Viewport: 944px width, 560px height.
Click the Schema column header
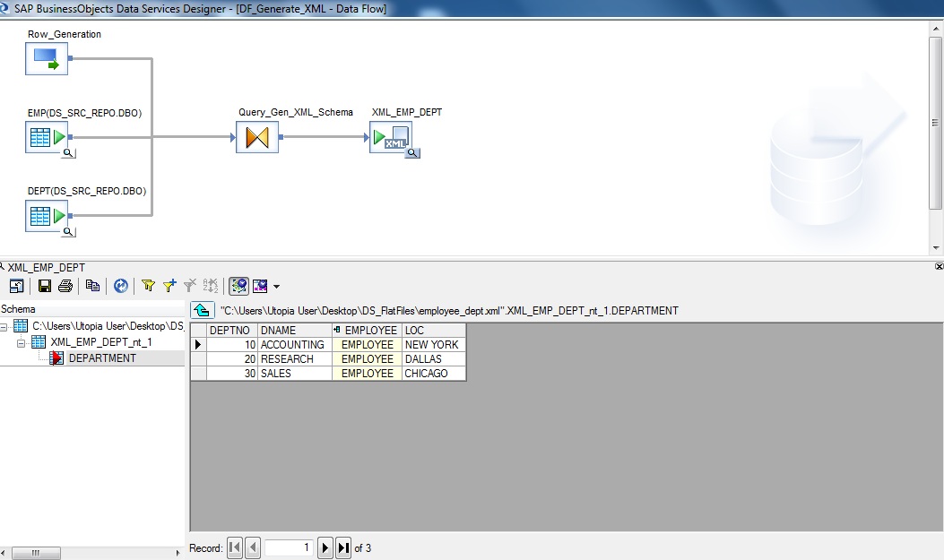(92, 309)
